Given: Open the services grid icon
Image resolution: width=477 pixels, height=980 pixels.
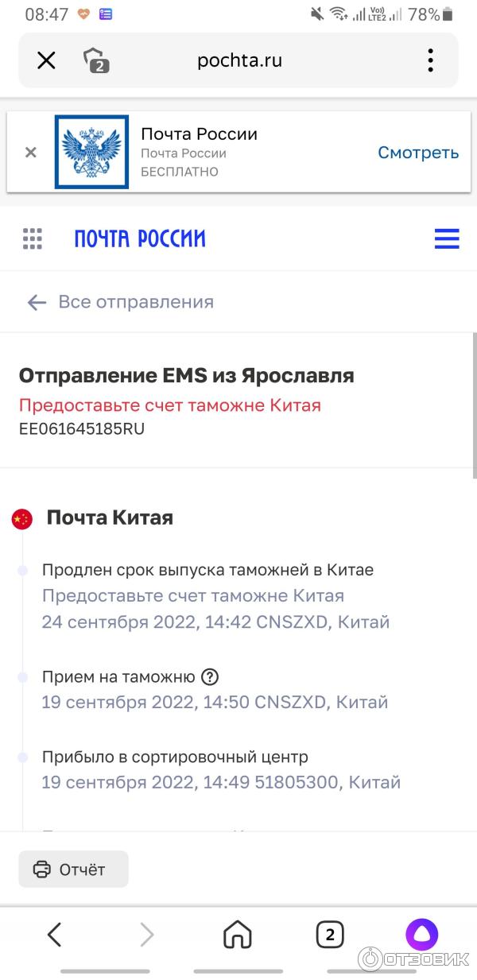Looking at the screenshot, I should point(33,238).
